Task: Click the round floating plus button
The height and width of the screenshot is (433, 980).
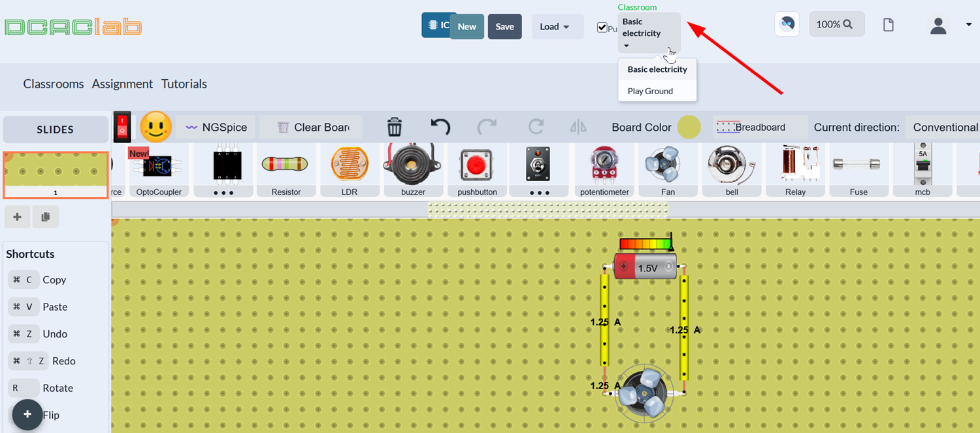Action: pos(27,414)
